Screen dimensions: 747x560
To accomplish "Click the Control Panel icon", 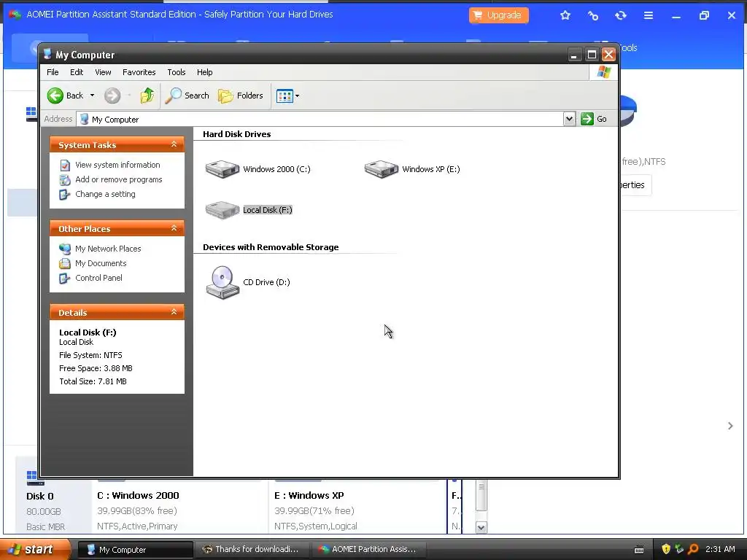I will tap(65, 279).
